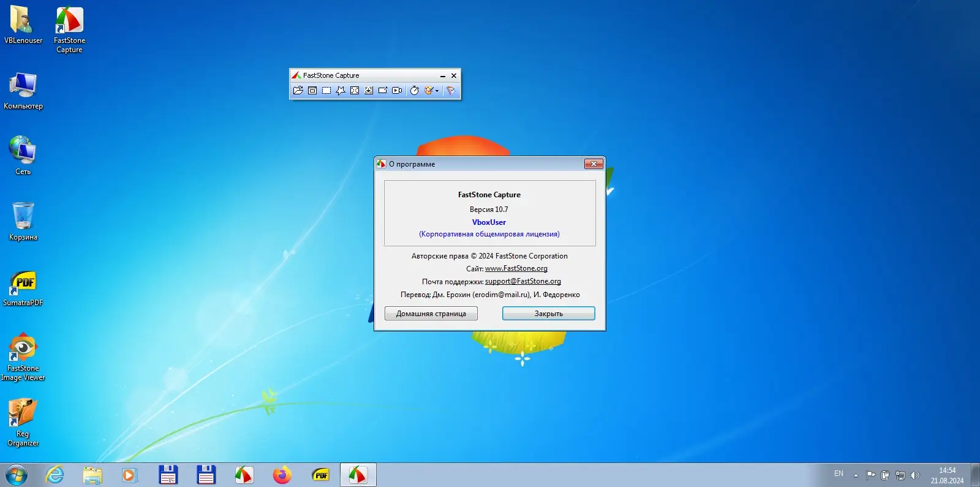Open the volume speaker control
Image resolution: width=980 pixels, height=487 pixels.
tap(915, 475)
